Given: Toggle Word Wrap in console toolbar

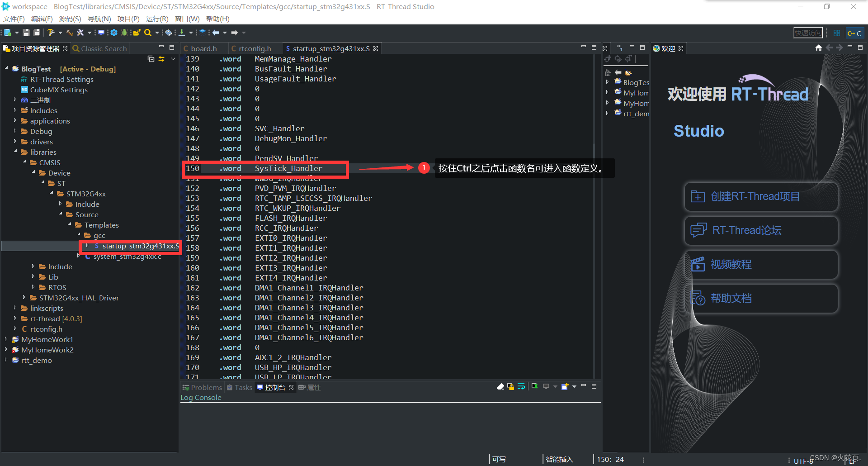Looking at the screenshot, I should tap(521, 386).
